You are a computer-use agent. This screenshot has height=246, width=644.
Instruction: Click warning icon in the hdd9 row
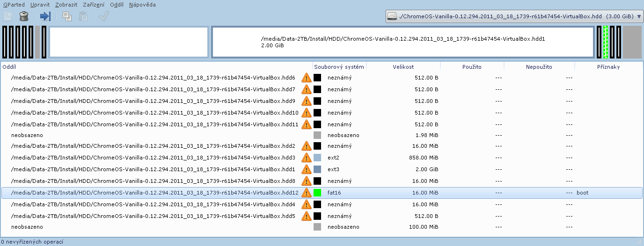pyautogui.click(x=306, y=101)
